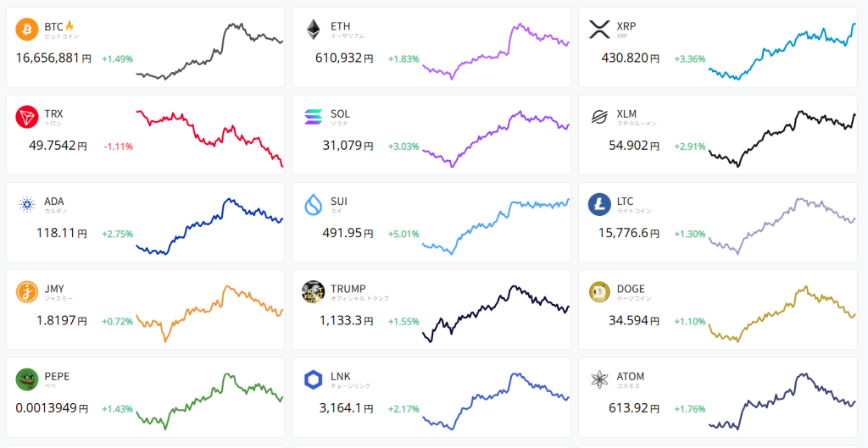Viewport: 868px width, 448px height.
Task: Click the orange JasmyCoin logo icon
Action: 27,292
